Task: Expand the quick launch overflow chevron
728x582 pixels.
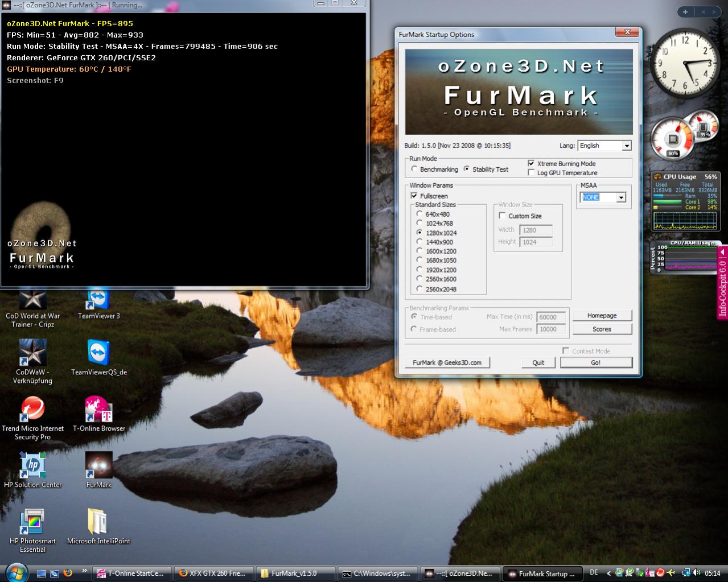Action: point(84,570)
